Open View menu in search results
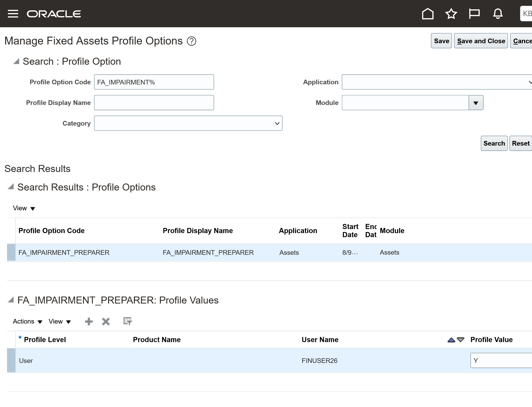This screenshot has height=407, width=532. click(x=24, y=208)
